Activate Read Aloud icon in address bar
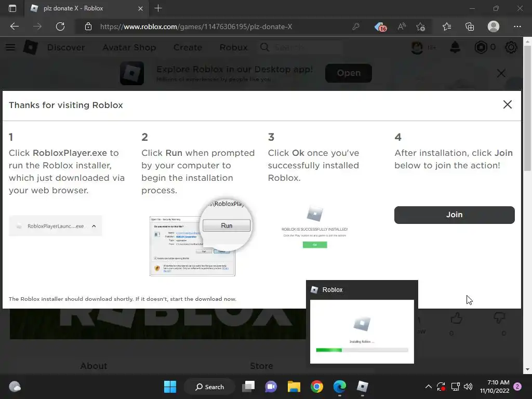The height and width of the screenshot is (399, 532). [402, 26]
